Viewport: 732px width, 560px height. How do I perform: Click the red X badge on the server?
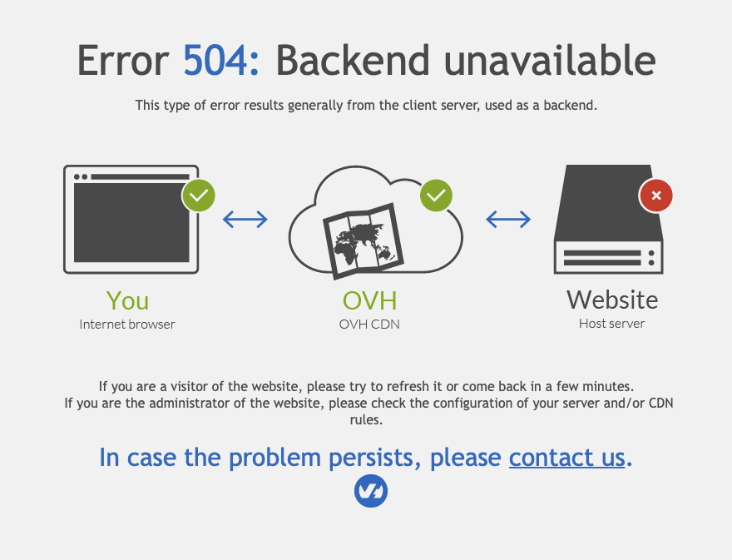656,196
